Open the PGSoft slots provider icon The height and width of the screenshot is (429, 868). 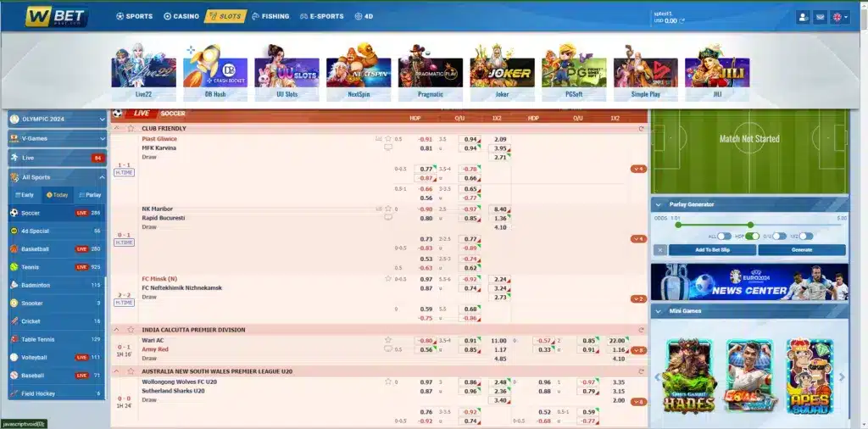(574, 73)
